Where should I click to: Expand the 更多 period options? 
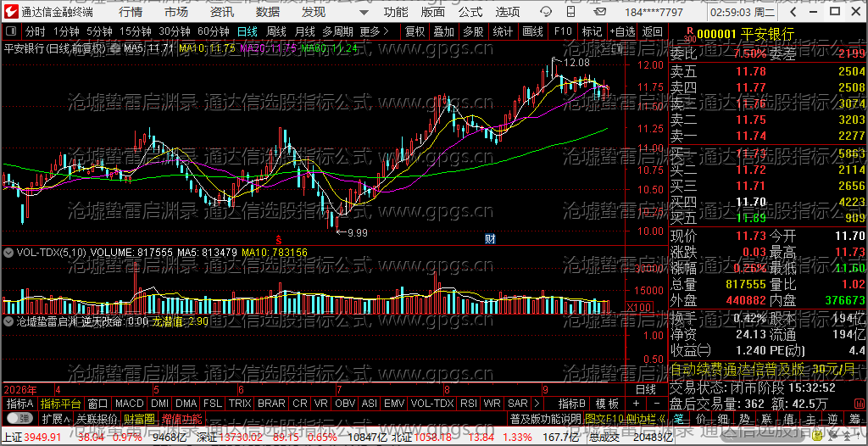point(374,31)
